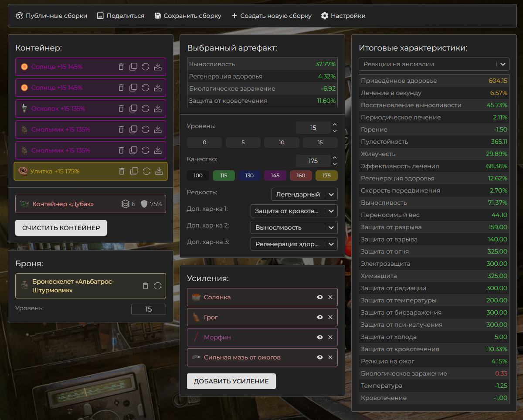Click ДОБАВИТЬ УСИЛЕНИЕ button
The image size is (523, 420).
(x=231, y=381)
